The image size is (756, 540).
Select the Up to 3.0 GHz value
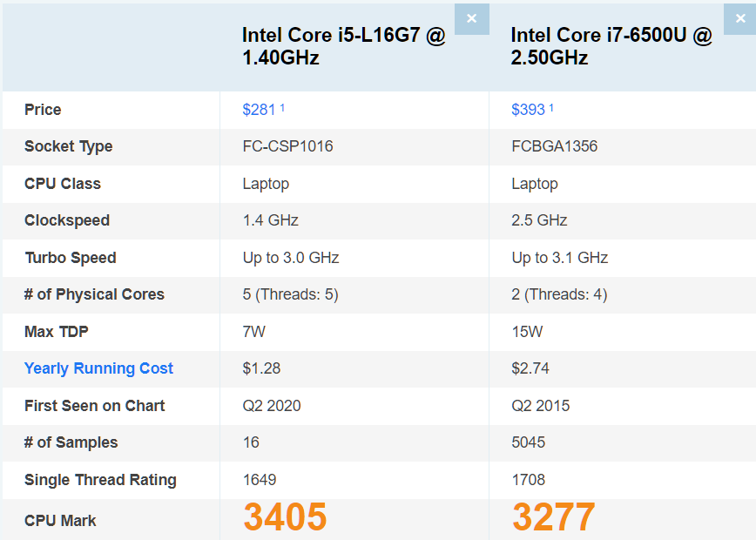291,258
